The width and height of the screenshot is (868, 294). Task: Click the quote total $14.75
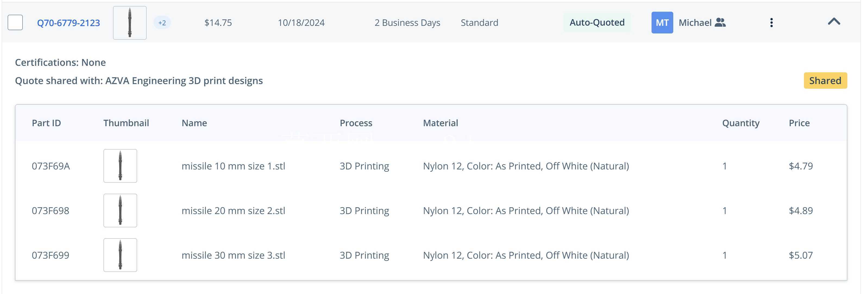[218, 23]
